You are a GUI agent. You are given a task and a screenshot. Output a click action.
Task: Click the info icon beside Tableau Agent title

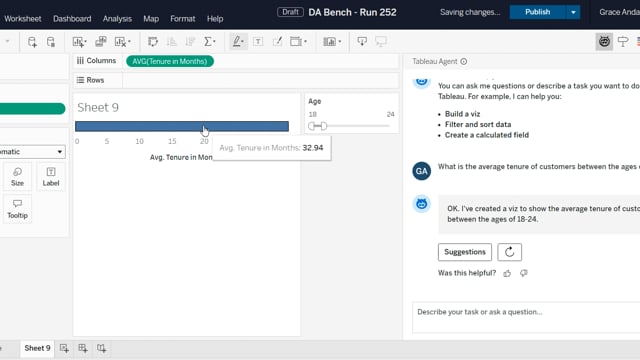click(464, 62)
